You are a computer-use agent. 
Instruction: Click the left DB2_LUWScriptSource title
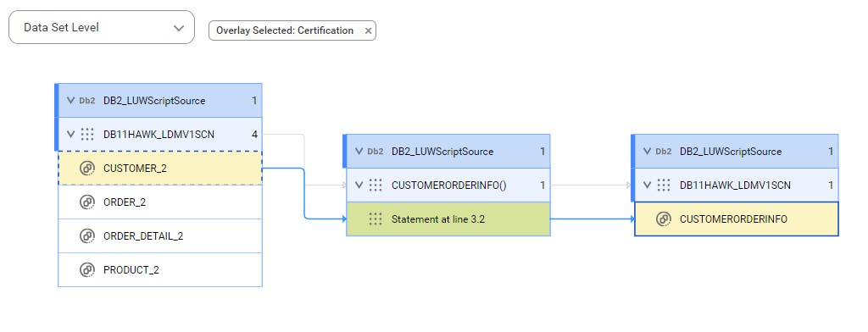coord(154,101)
